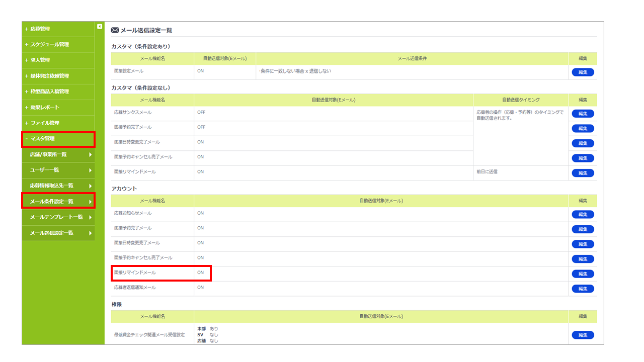The width and height of the screenshot is (644, 362).
Task: Collapse the left sidebar with arrow icon
Action: [x=100, y=27]
